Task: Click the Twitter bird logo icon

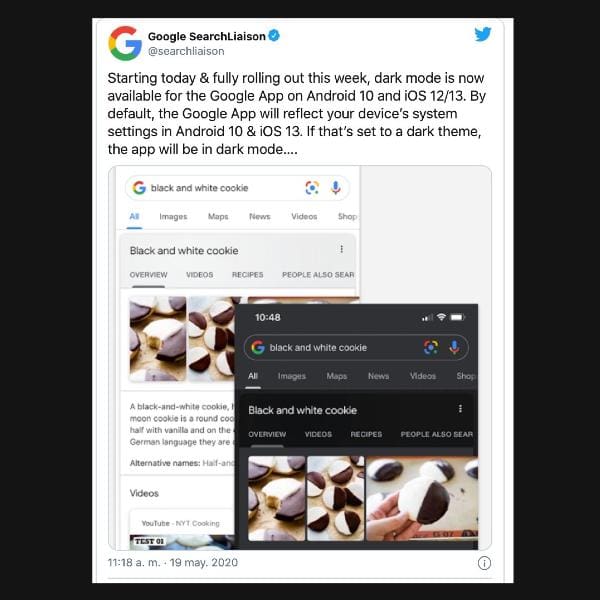Action: [x=483, y=34]
